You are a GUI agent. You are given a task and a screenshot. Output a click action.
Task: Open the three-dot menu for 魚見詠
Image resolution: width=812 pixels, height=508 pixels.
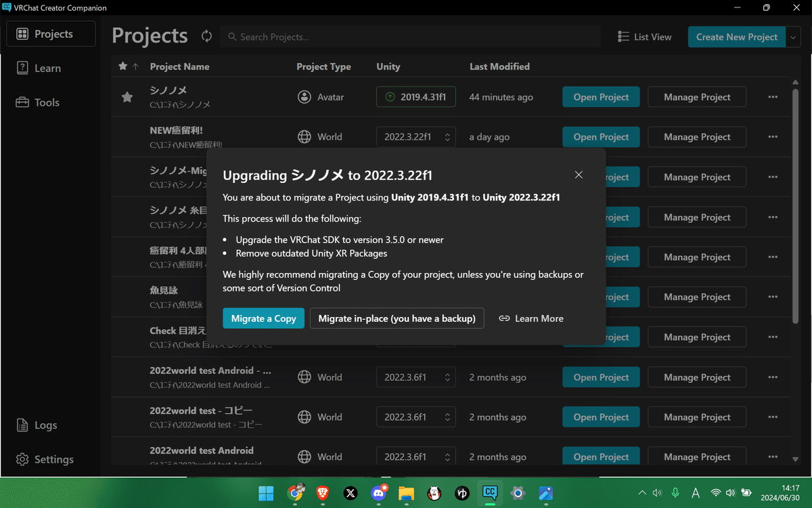pyautogui.click(x=773, y=297)
